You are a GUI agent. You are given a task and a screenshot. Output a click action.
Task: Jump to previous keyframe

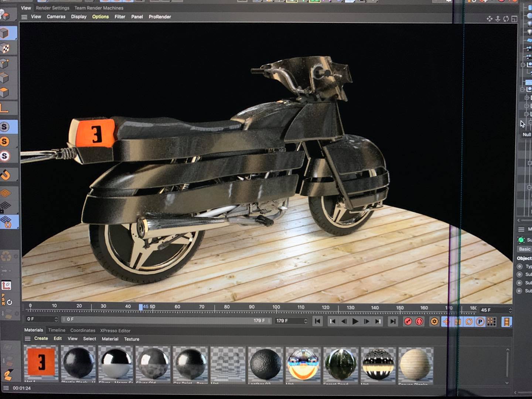332,321
